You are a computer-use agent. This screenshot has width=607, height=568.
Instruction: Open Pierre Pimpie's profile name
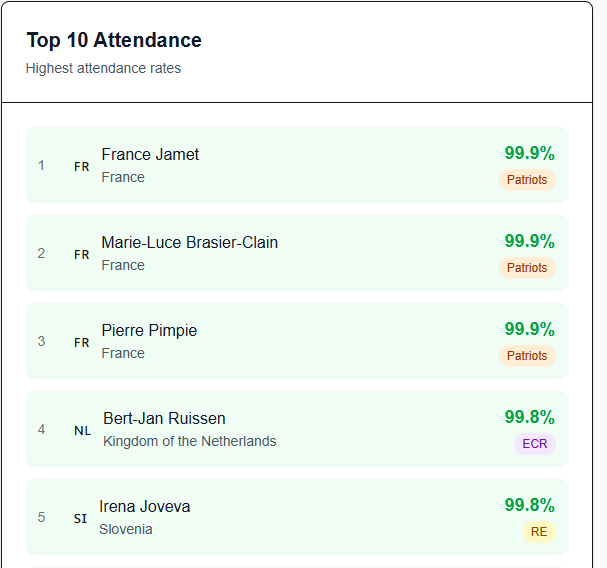(149, 330)
